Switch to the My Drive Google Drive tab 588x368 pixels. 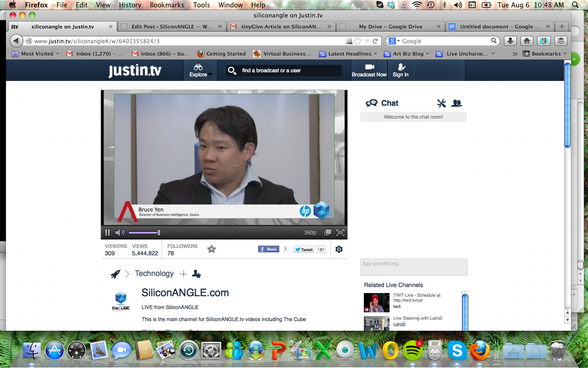390,27
